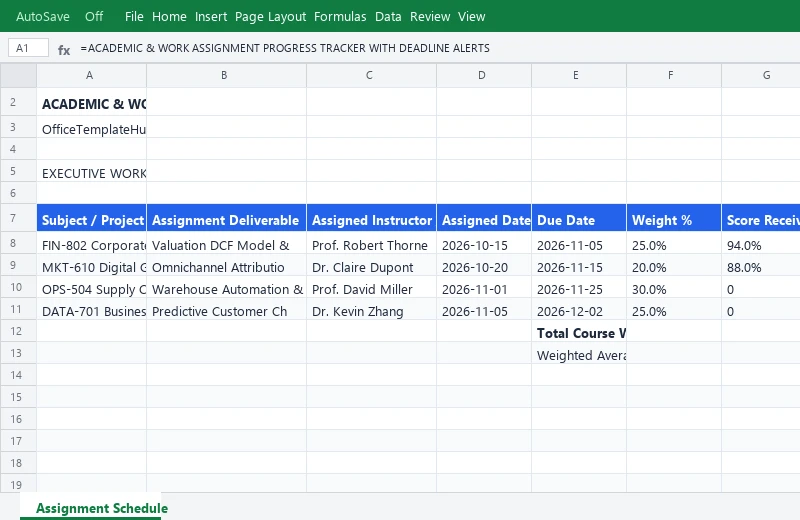Click the formula bar text
800x520 pixels.
pos(285,48)
